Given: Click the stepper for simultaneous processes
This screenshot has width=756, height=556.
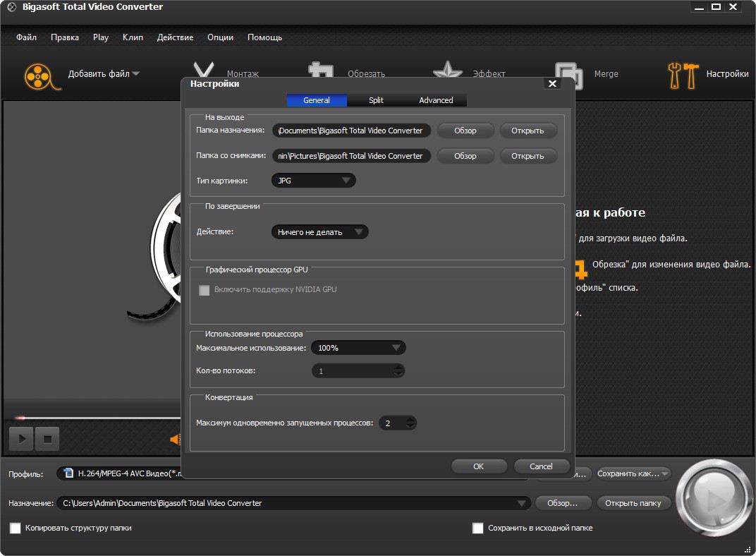Looking at the screenshot, I should click(x=410, y=423).
